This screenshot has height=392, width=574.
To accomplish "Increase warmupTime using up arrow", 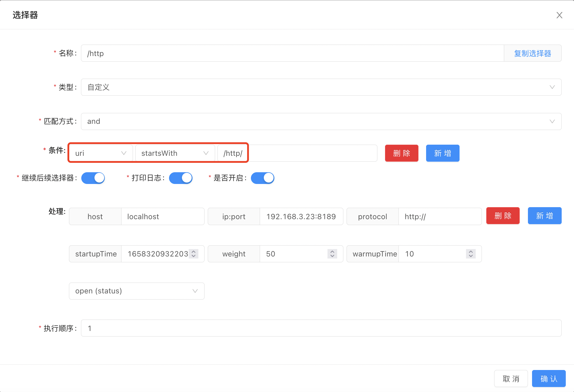I will point(471,251).
